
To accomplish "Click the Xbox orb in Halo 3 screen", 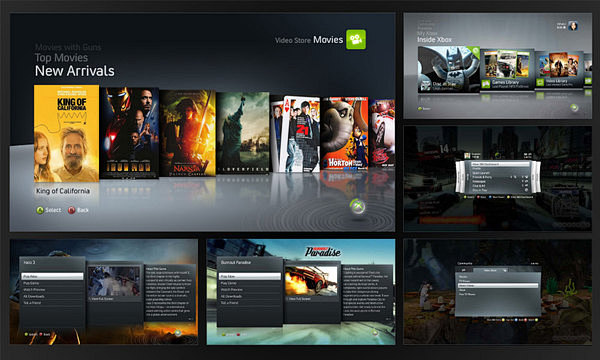I will click(178, 332).
